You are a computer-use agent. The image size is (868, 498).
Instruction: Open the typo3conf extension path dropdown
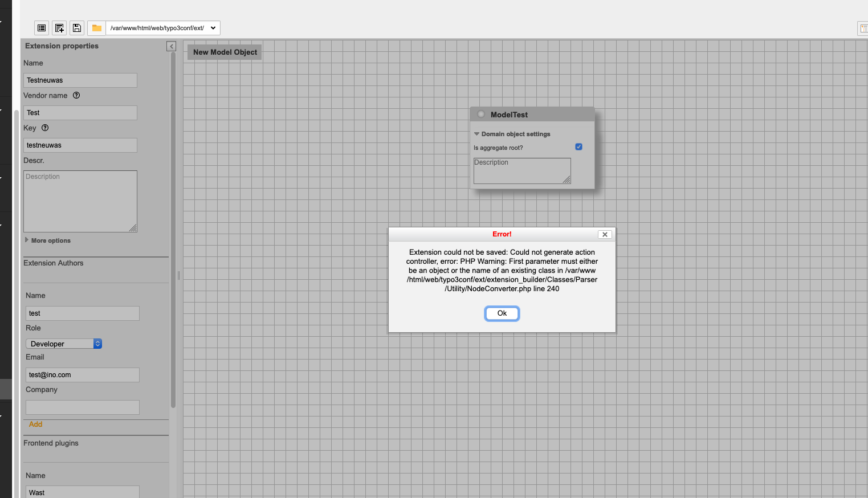pyautogui.click(x=162, y=27)
